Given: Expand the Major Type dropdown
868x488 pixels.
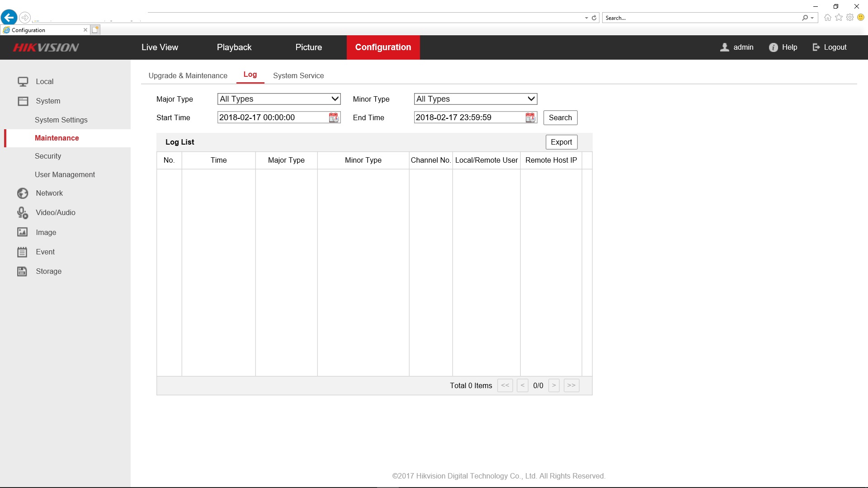Looking at the screenshot, I should [x=279, y=99].
